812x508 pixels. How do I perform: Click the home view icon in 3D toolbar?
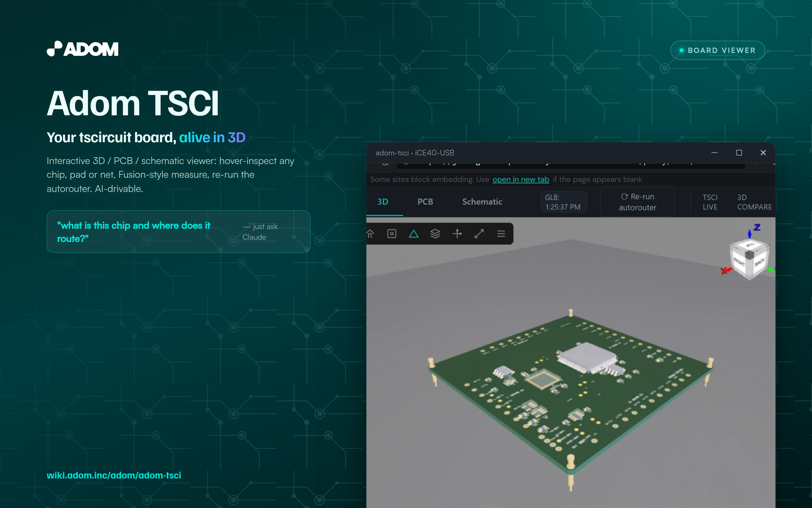click(x=370, y=234)
